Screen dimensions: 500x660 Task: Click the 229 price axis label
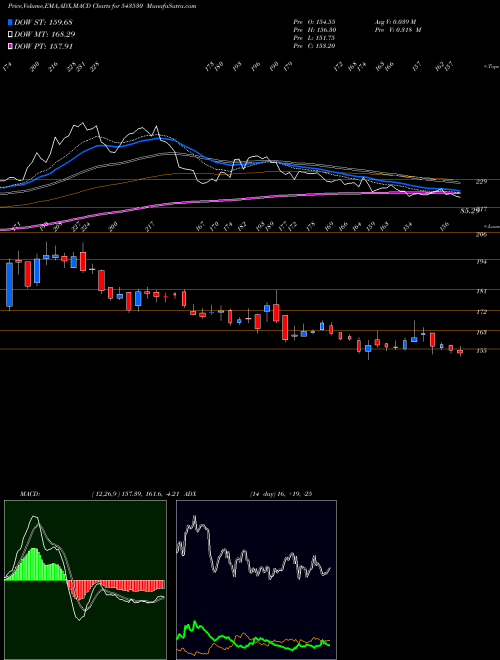(x=481, y=181)
